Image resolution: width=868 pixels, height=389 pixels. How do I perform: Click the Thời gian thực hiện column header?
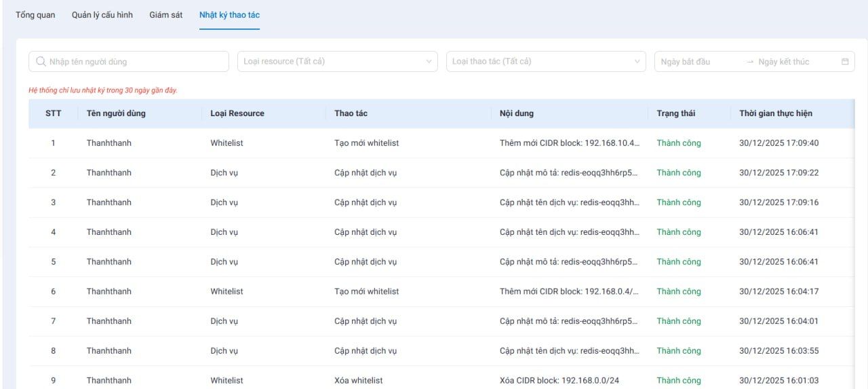coord(776,113)
